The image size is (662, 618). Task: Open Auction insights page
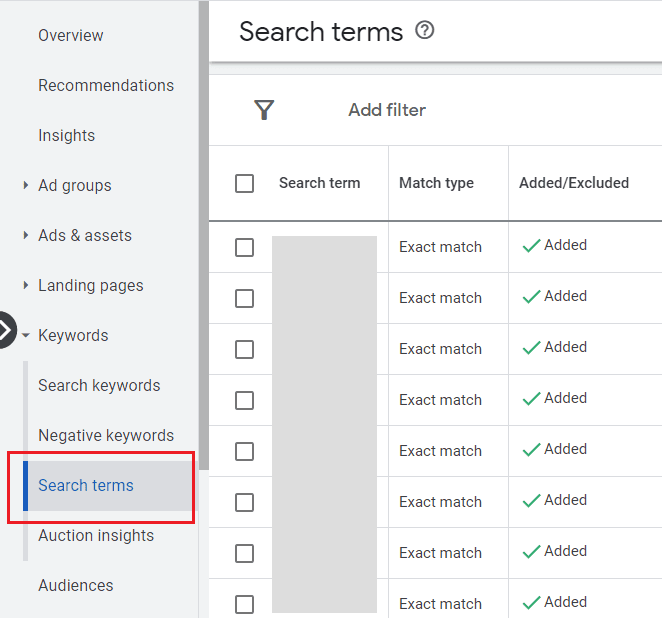[95, 535]
